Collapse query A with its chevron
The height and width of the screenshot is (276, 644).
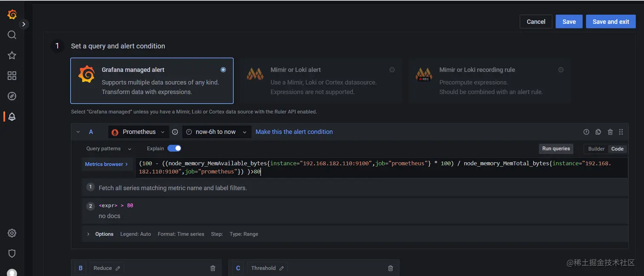pyautogui.click(x=78, y=132)
